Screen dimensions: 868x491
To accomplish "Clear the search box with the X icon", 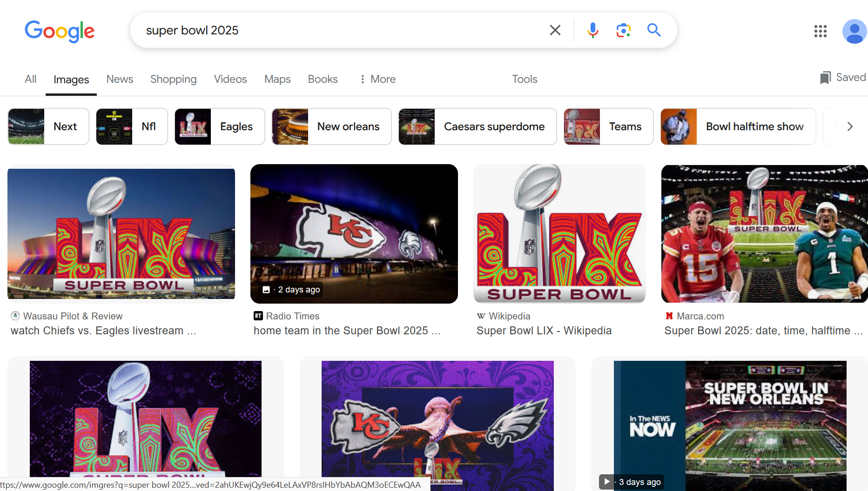I will [x=555, y=30].
